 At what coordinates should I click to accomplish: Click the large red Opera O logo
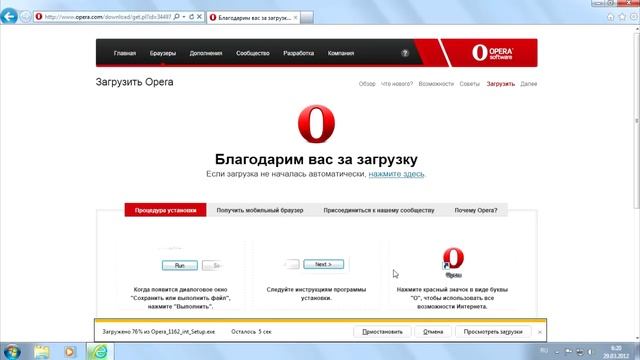point(316,124)
